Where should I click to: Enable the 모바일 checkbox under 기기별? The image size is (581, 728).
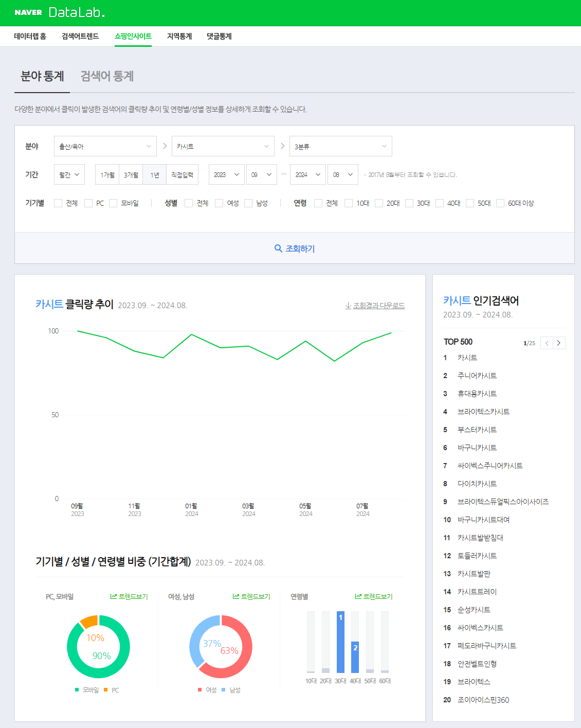click(x=113, y=203)
